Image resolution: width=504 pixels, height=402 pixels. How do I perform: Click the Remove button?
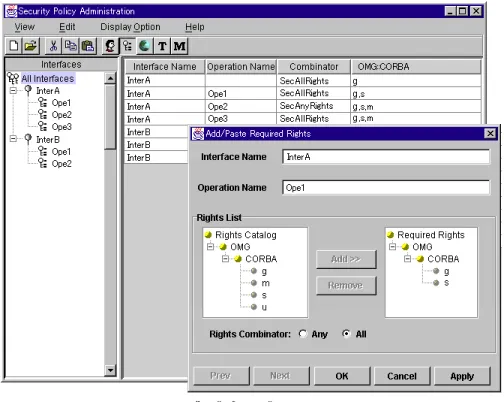(x=346, y=285)
